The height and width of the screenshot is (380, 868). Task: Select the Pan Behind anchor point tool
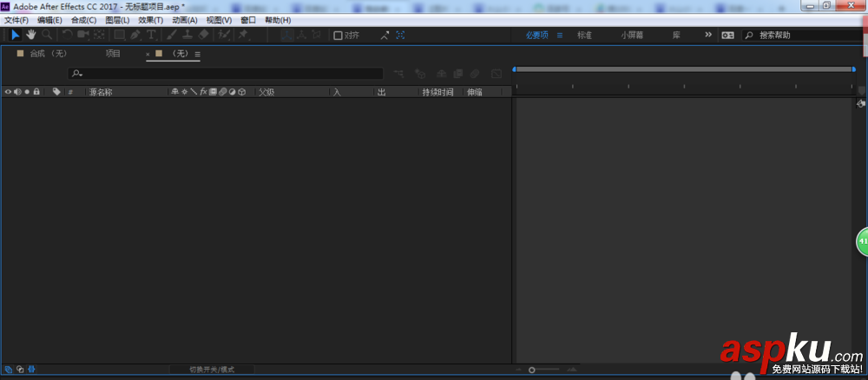(x=99, y=35)
